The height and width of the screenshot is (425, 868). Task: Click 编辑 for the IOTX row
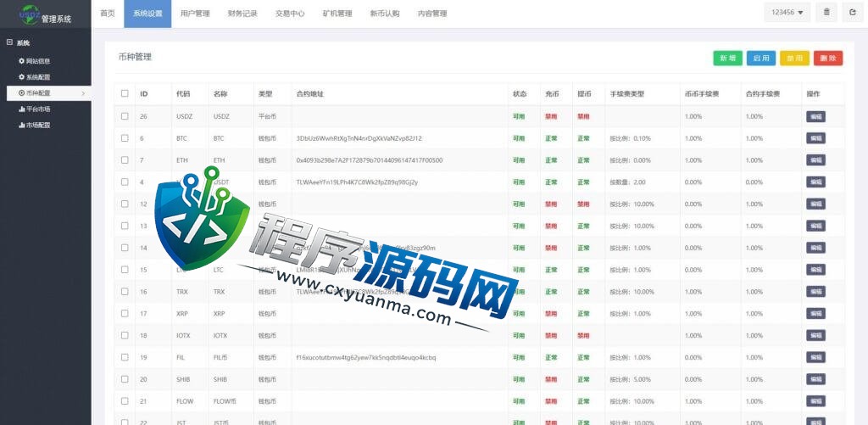point(815,335)
